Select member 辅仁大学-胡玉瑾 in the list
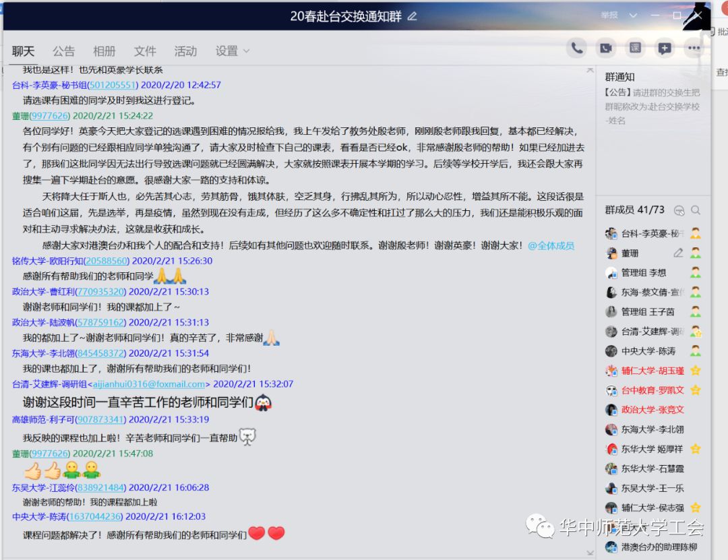The height and width of the screenshot is (560, 728). [x=652, y=371]
